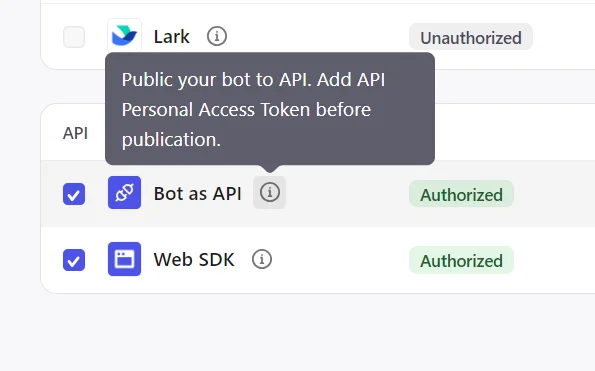The image size is (595, 371).
Task: Click the Web SDK window icon
Action: [x=124, y=259]
